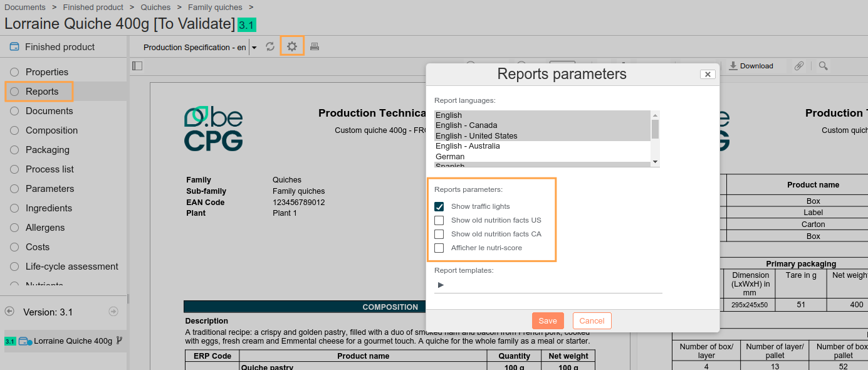Screen dimensions: 868x370
Task: Select Lorraine Quiche 400g version row
Action: 65,341
